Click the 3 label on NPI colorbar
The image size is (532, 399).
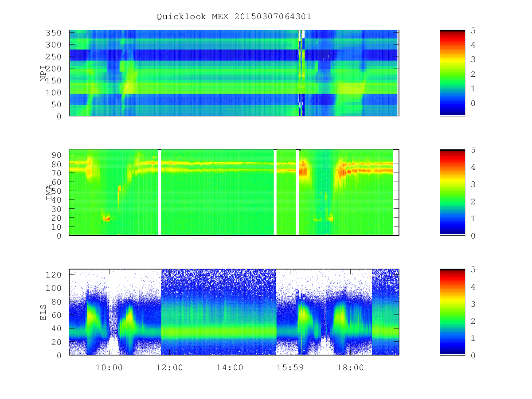[473, 59]
